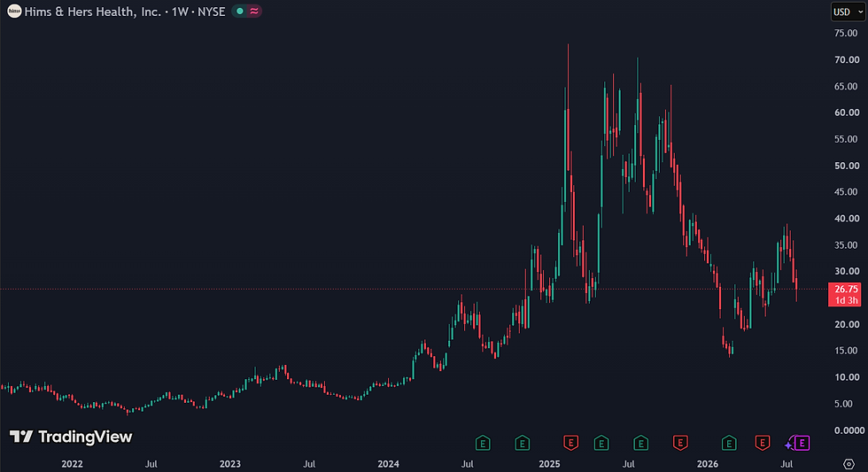Click the 55.00 price axis label
This screenshot has width=868, height=472.
coord(846,139)
